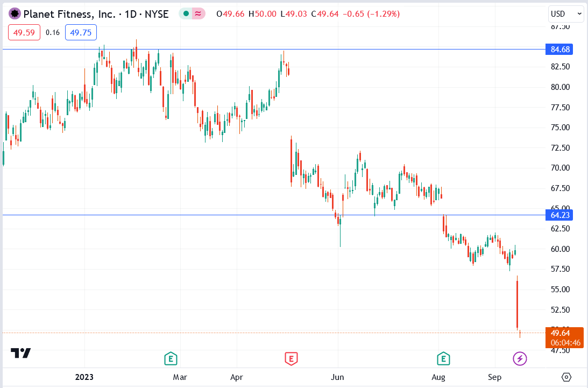Image resolution: width=588 pixels, height=388 pixels.
Task: Click the open value O49.66 in header
Action: click(x=230, y=14)
